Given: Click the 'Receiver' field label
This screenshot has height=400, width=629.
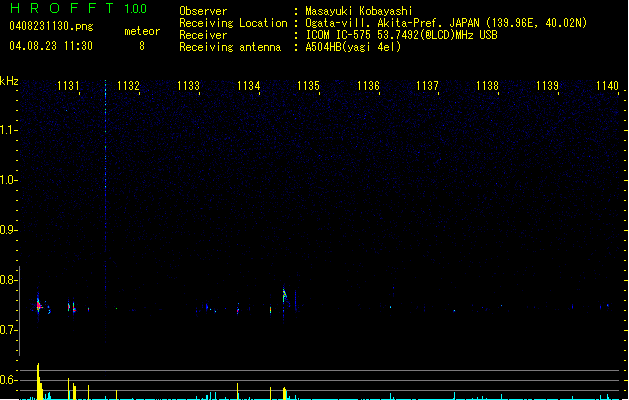Looking at the screenshot, I should [x=203, y=35].
